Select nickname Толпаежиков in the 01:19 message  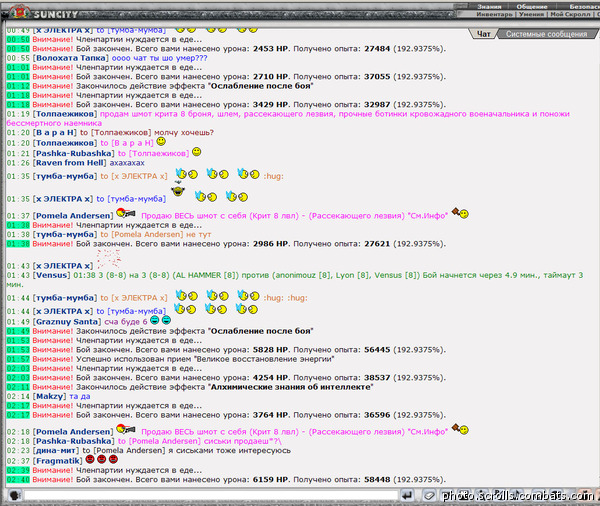pyautogui.click(x=65, y=114)
